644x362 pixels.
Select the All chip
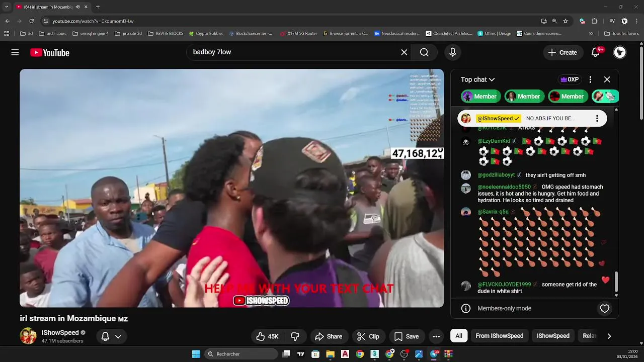tap(459, 336)
